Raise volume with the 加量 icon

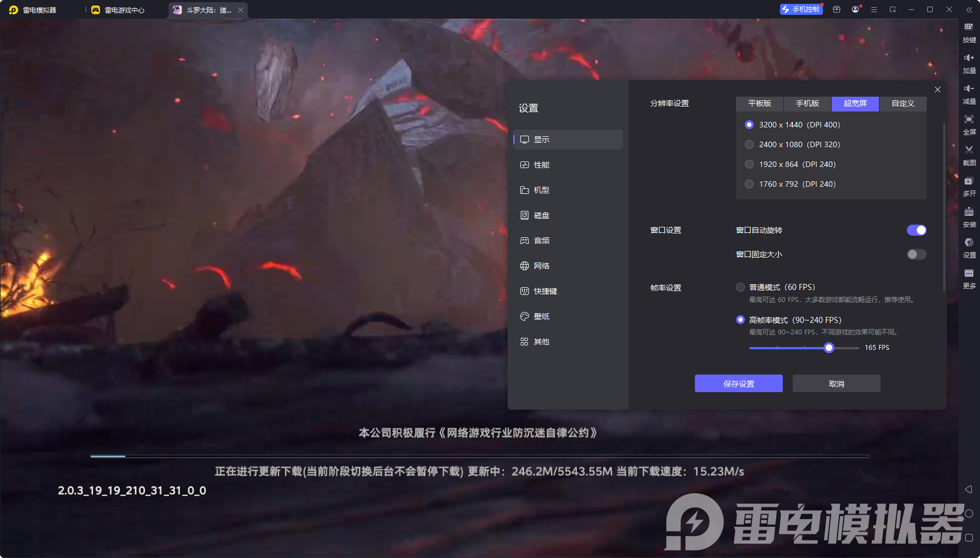tap(969, 63)
